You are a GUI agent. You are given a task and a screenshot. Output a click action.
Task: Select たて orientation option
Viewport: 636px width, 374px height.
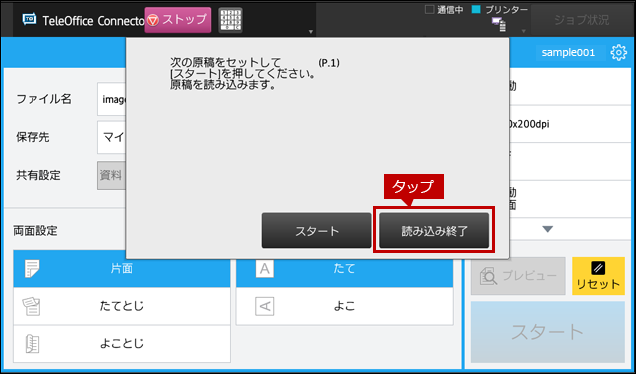[344, 269]
